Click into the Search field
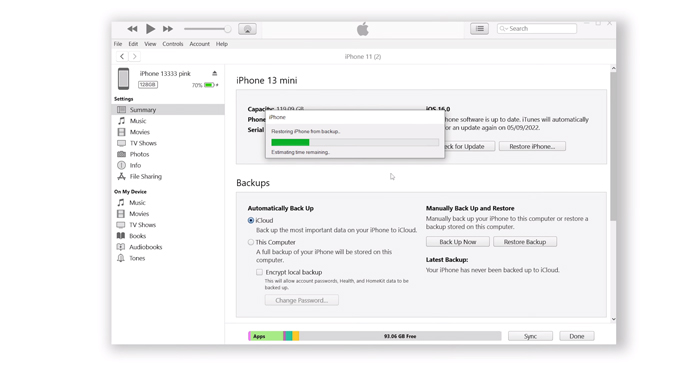Screen dimensions: 680x385 pos(537,29)
